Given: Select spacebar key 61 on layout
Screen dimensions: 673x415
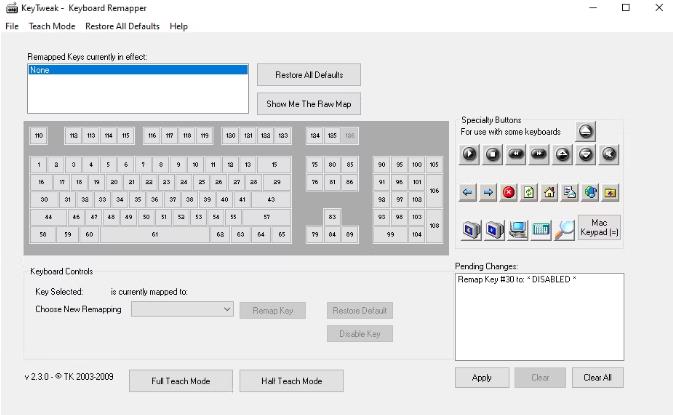Looking at the screenshot, I should point(155,234).
